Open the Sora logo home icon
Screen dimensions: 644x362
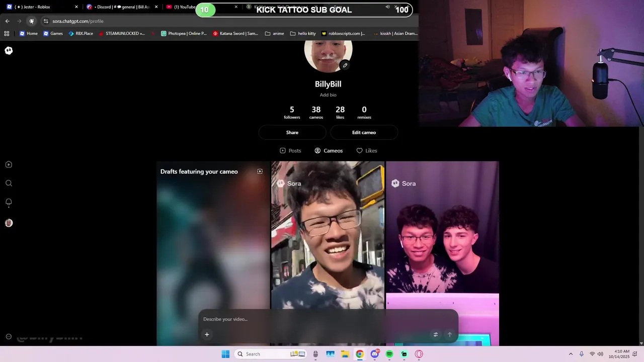tap(9, 50)
